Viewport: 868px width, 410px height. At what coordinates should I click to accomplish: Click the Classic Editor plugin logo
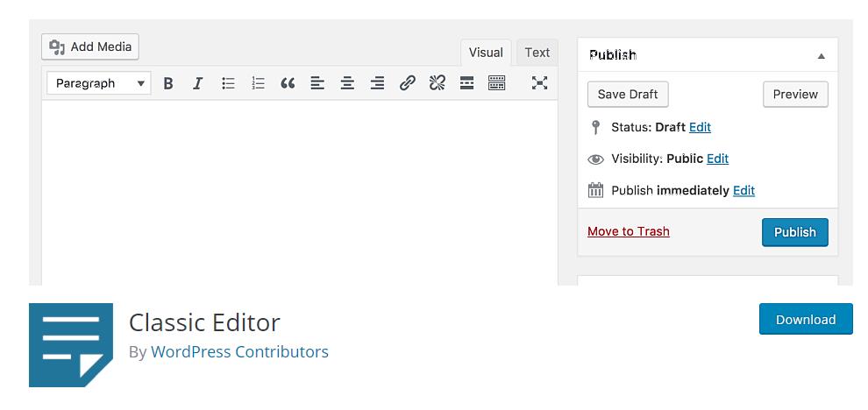click(x=71, y=344)
